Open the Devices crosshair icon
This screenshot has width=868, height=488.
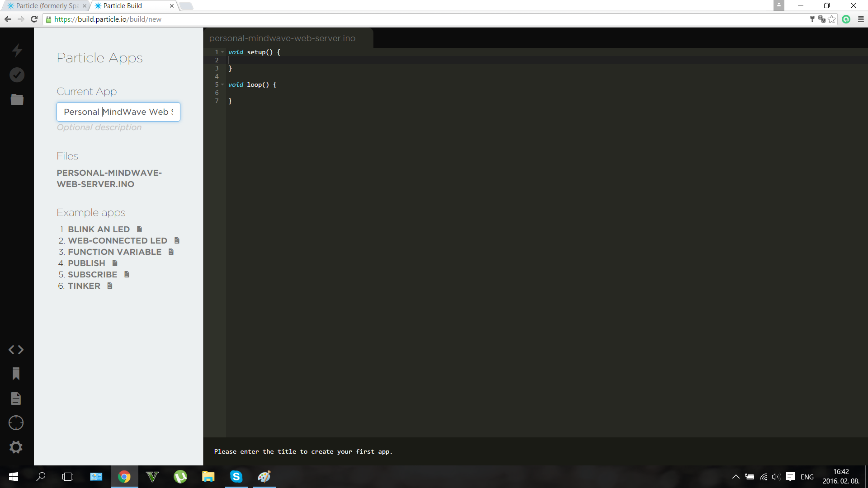16,423
